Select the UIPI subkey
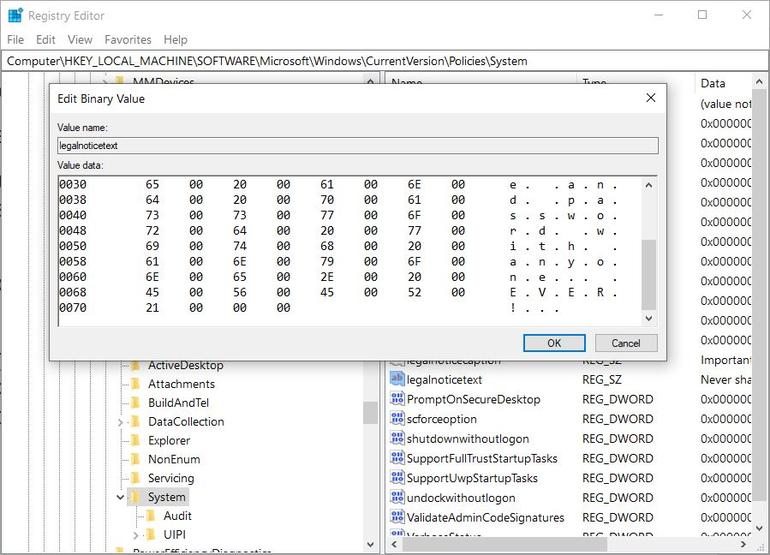 click(174, 534)
